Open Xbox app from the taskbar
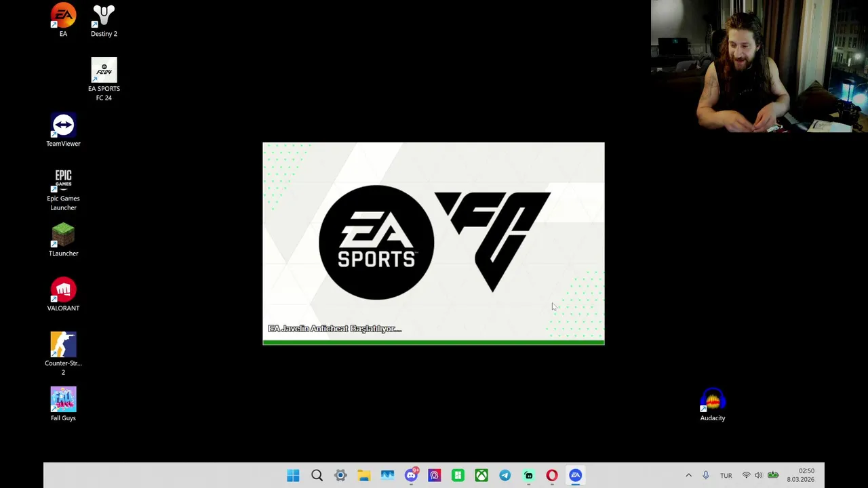 481,475
